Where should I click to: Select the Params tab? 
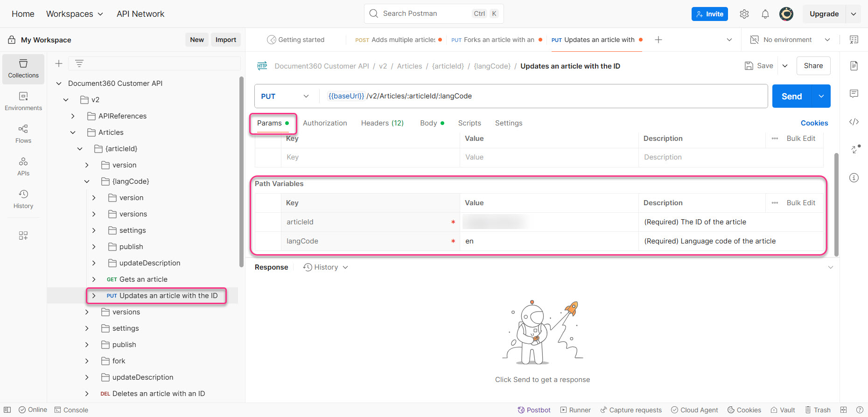(273, 123)
